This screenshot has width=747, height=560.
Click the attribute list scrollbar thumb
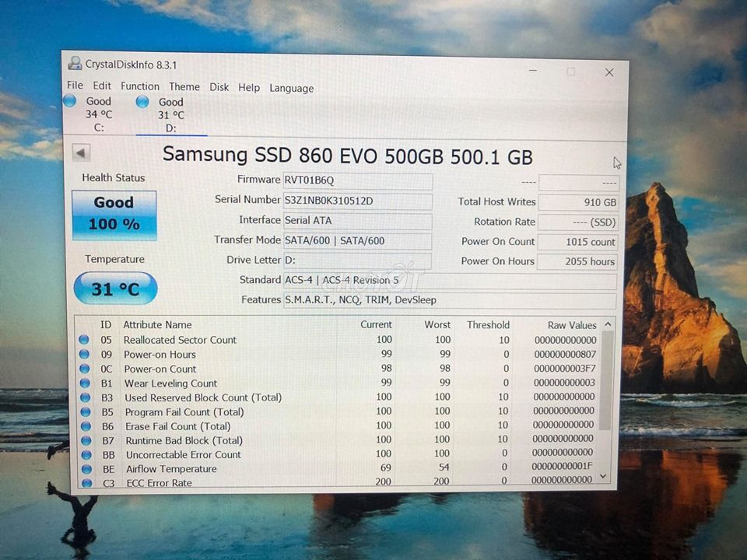[606, 380]
